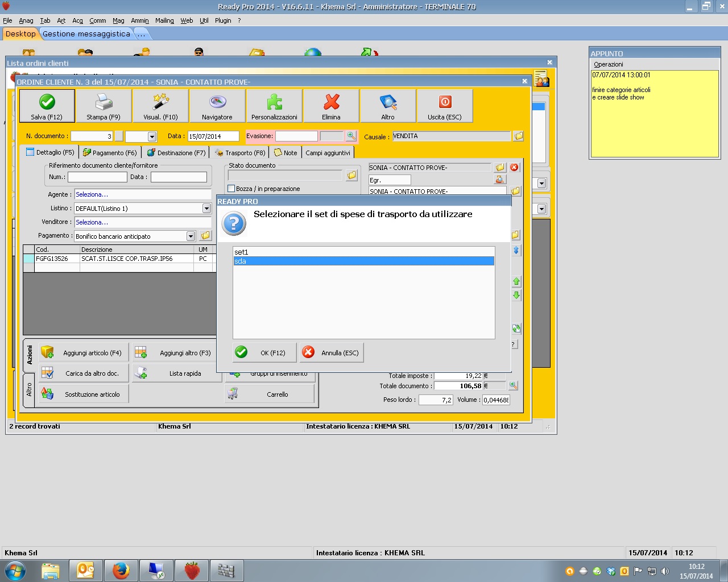Open folder icon next to Causale VENDITA
This screenshot has height=582, width=728.
click(518, 136)
